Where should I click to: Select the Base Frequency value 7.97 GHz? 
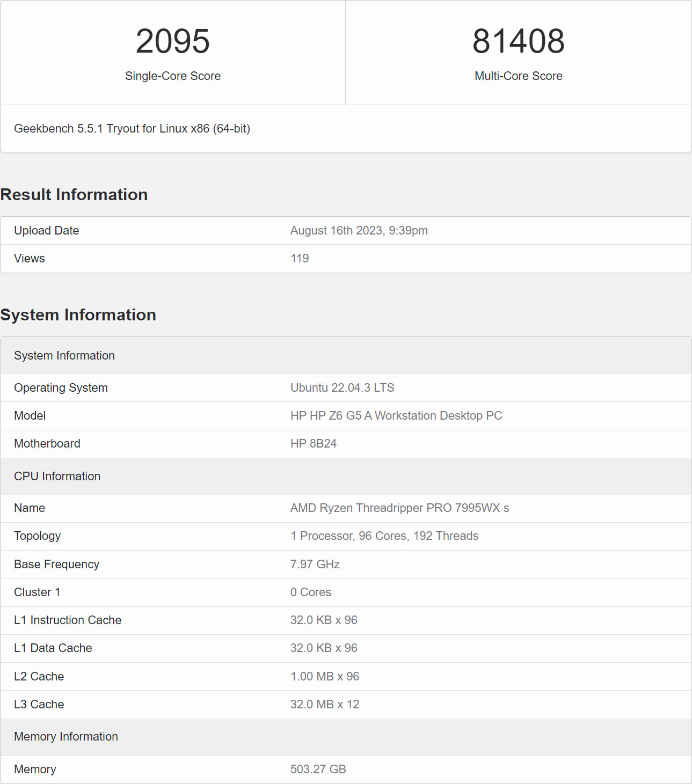click(x=315, y=564)
